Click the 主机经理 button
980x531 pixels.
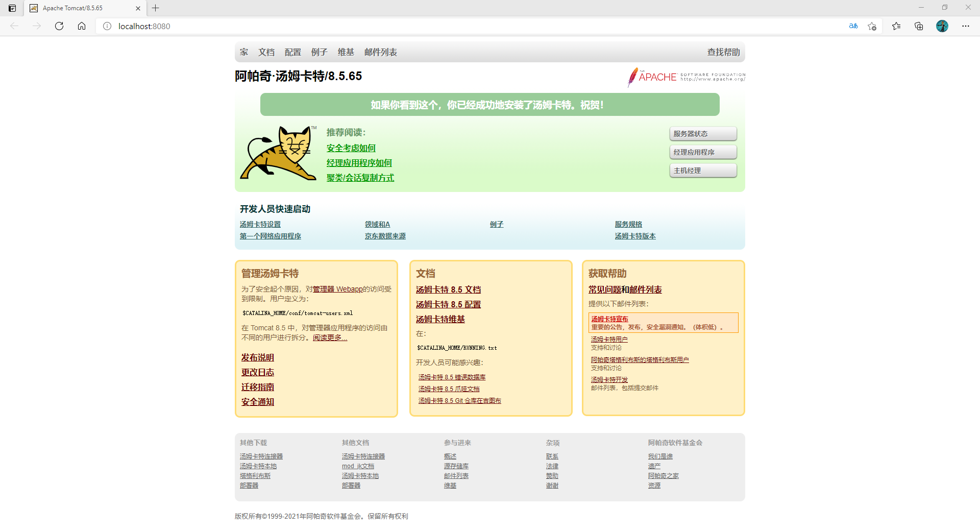tap(703, 171)
